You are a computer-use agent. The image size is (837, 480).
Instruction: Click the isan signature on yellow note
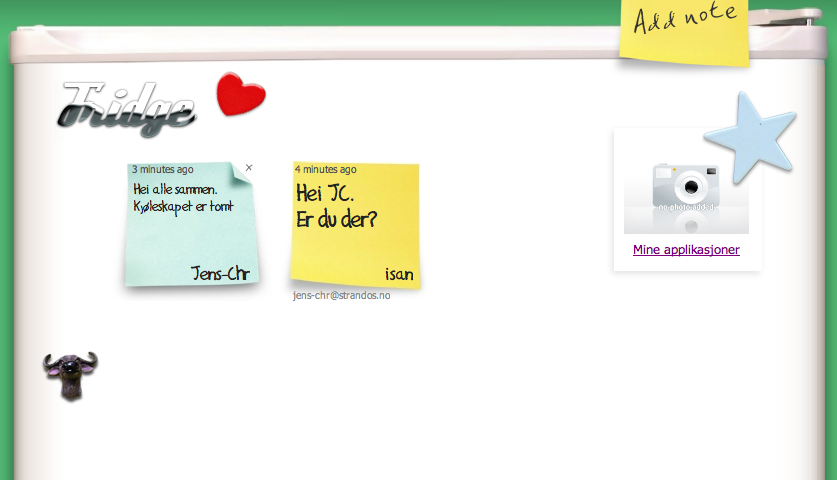coord(398,274)
